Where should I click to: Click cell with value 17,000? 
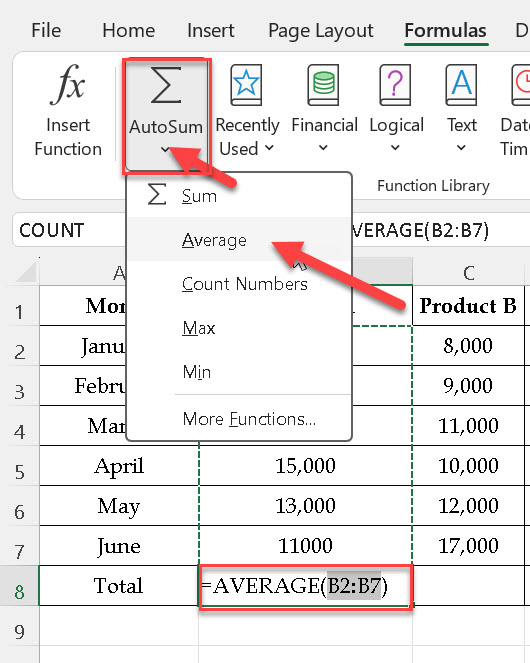click(x=468, y=545)
